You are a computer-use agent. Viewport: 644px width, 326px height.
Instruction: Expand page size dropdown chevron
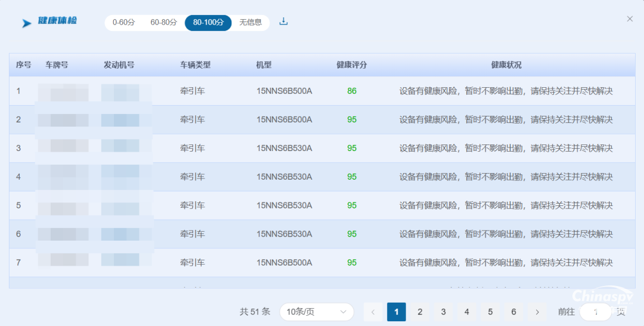click(343, 312)
